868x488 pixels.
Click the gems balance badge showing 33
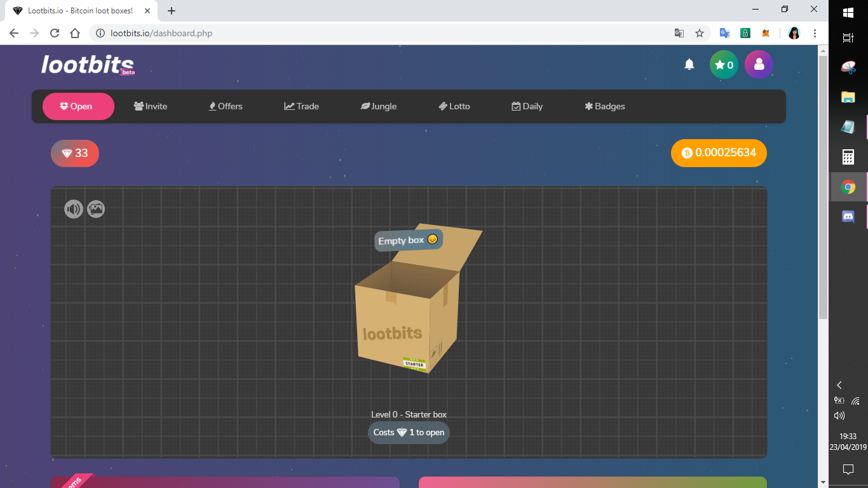75,153
